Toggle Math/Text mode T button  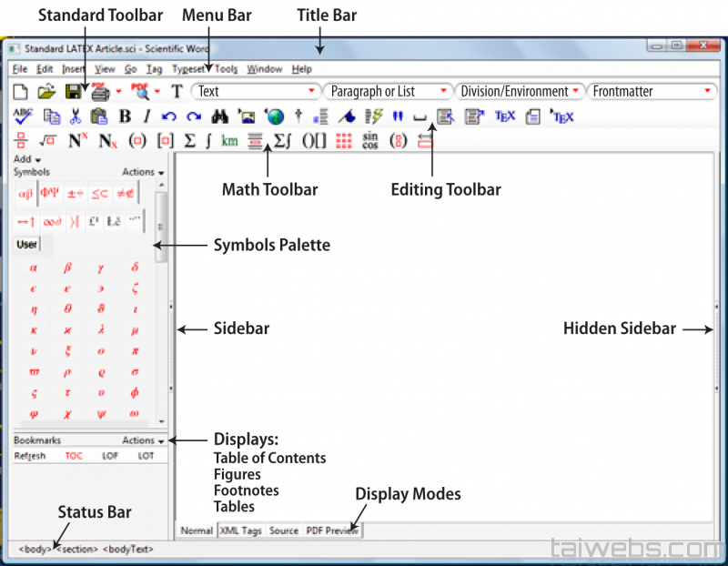177,92
